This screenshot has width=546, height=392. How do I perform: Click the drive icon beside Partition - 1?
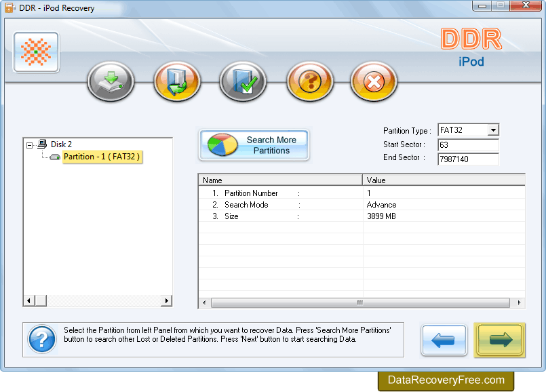[55, 157]
